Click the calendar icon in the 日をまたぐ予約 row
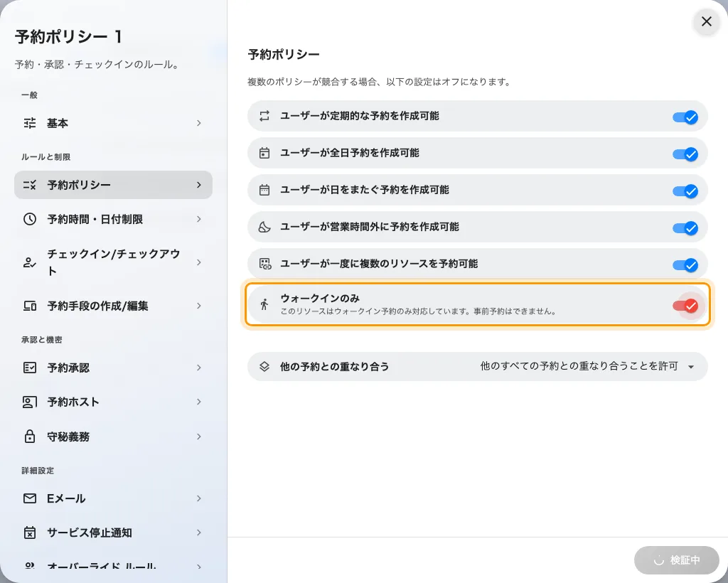 point(264,190)
